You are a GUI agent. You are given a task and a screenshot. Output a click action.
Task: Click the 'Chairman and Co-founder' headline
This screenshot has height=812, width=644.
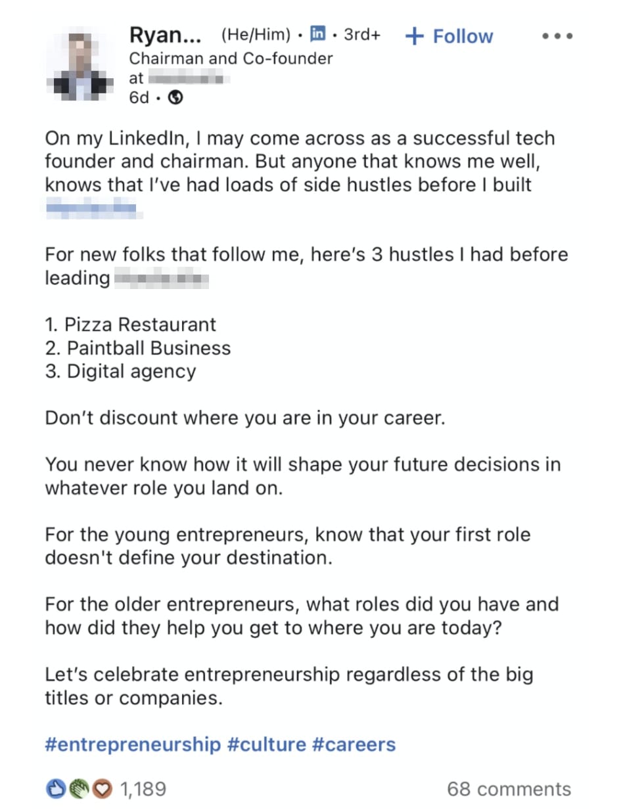pyautogui.click(x=231, y=58)
